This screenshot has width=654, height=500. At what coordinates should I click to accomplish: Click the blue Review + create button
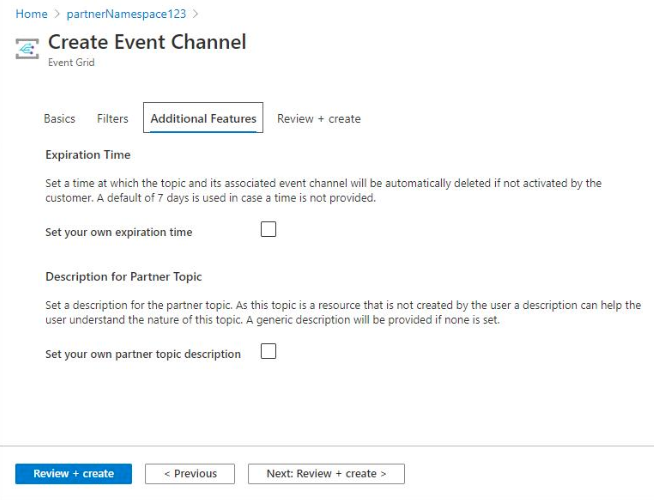click(73, 474)
